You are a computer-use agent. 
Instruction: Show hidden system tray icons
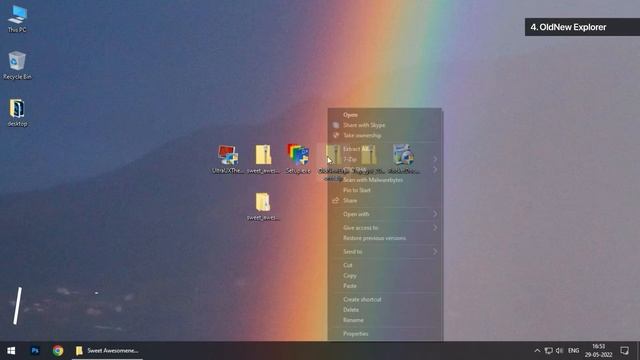(x=537, y=351)
